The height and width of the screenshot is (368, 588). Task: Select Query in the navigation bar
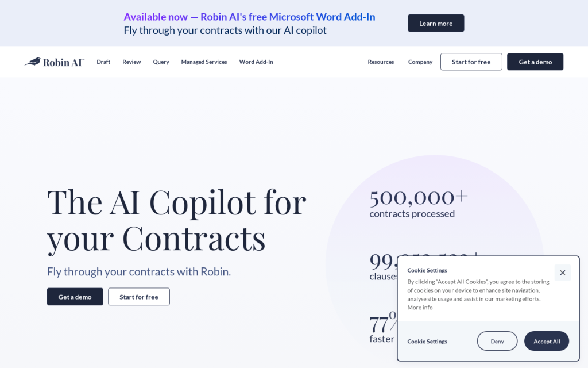coord(161,62)
